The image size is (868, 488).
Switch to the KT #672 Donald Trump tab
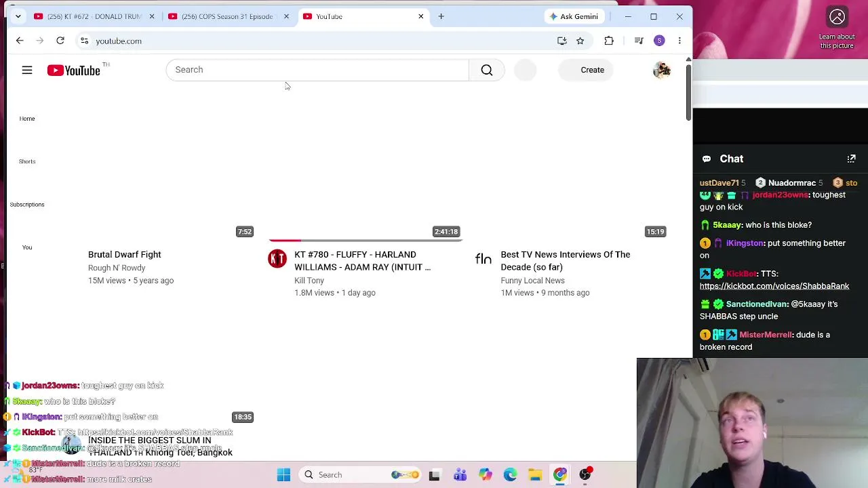pos(94,16)
